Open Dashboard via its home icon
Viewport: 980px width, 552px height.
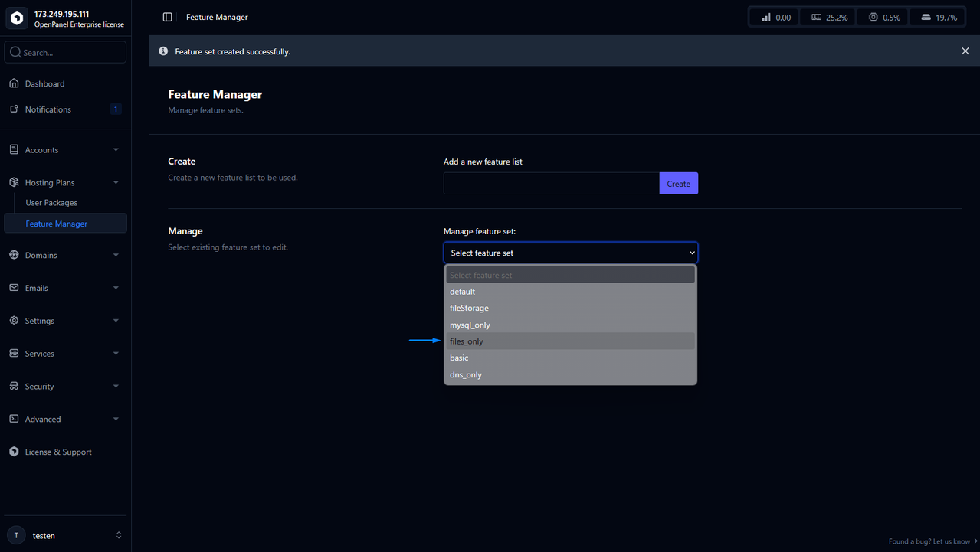14,83
